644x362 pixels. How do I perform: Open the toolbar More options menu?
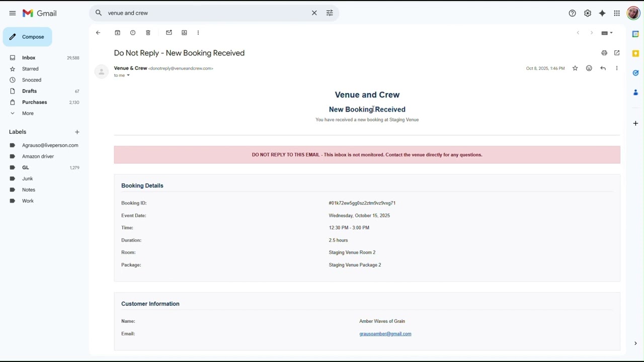198,33
